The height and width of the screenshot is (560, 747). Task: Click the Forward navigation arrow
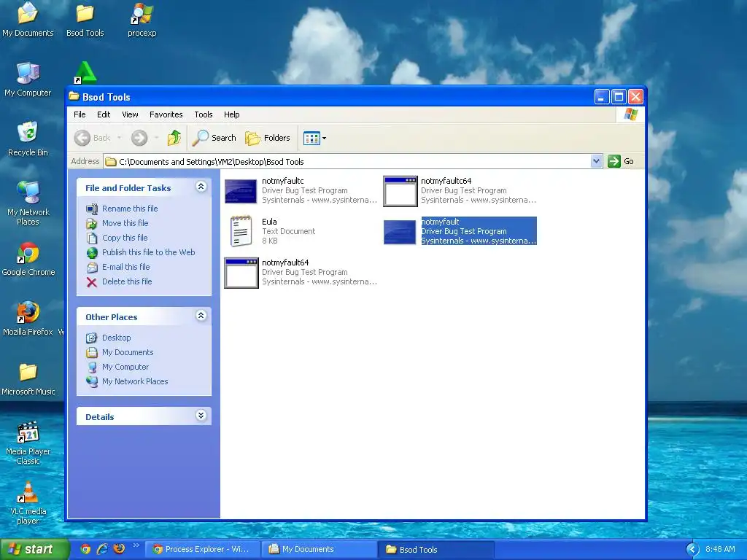(x=139, y=138)
